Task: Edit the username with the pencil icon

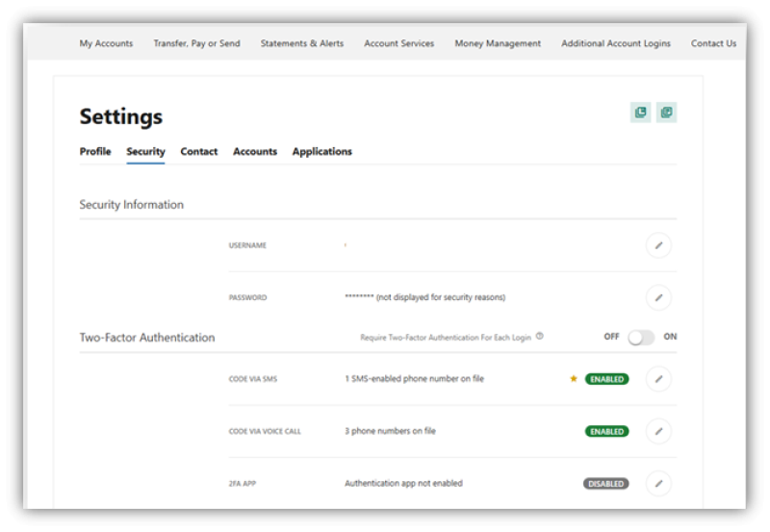Action: [658, 245]
